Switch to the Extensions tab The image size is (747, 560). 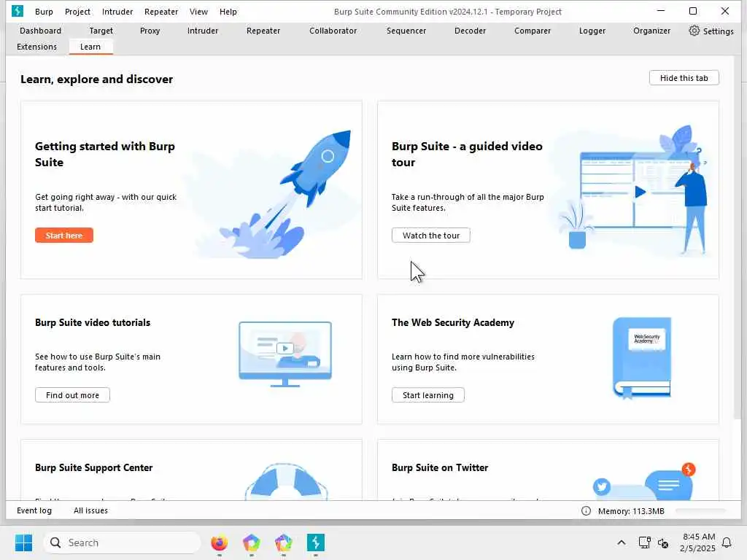36,47
